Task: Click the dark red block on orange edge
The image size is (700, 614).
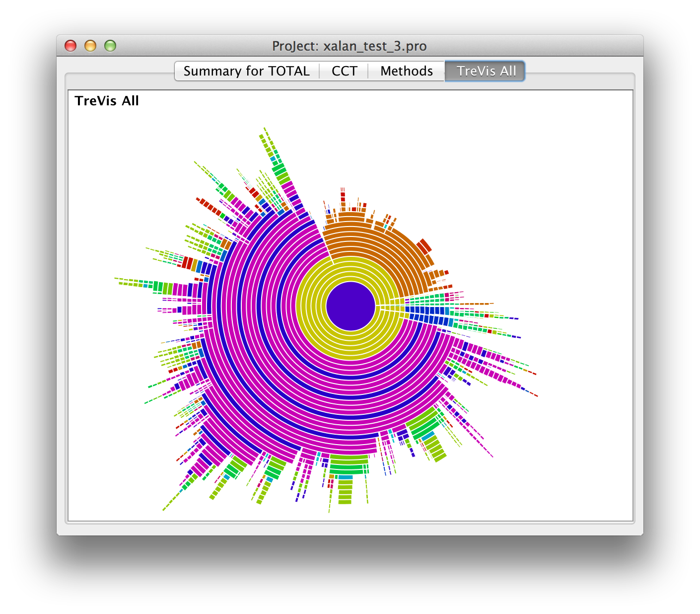Action: 424,246
